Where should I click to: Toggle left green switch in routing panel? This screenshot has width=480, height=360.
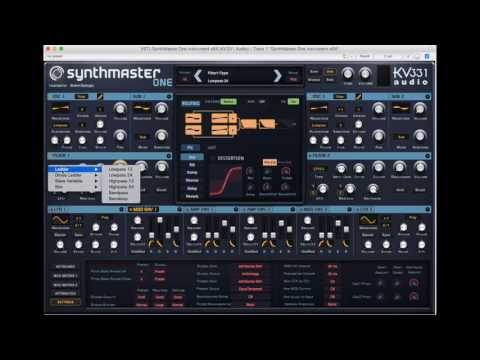(228, 101)
